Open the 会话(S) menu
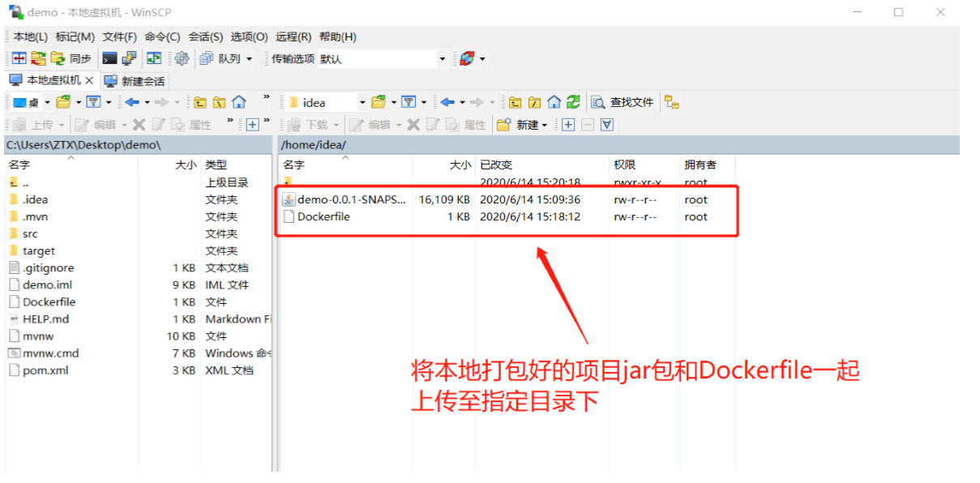 pos(206,36)
